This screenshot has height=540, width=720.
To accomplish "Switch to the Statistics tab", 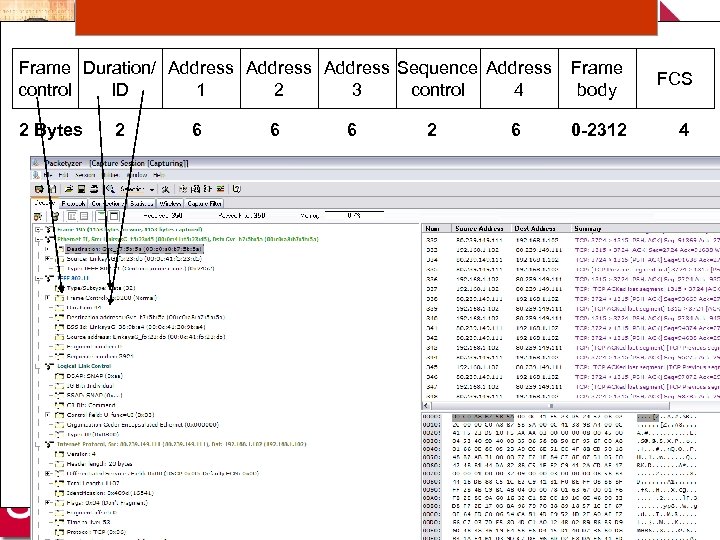I will [141, 203].
